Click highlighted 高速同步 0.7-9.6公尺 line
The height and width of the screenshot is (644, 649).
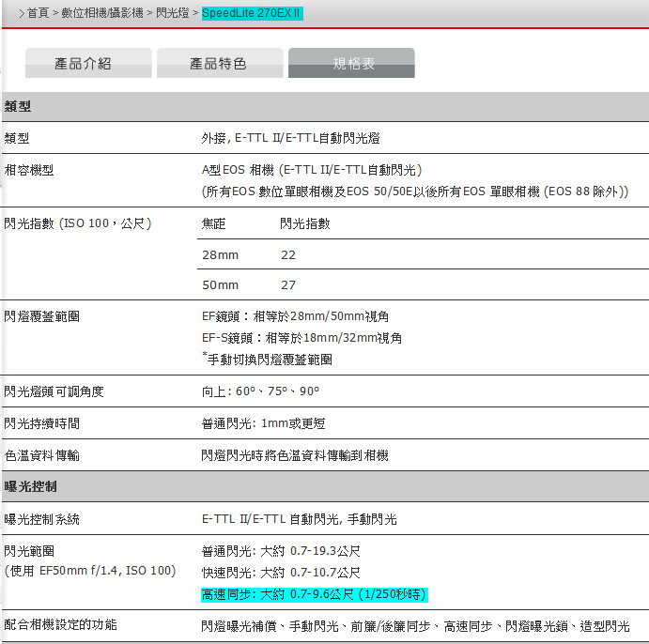pos(314,594)
